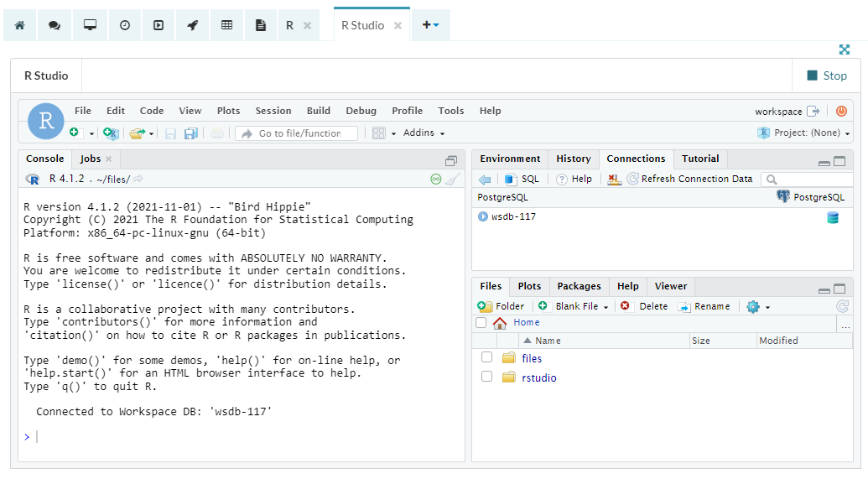
Task: Click the Delete files button
Action: click(x=644, y=306)
